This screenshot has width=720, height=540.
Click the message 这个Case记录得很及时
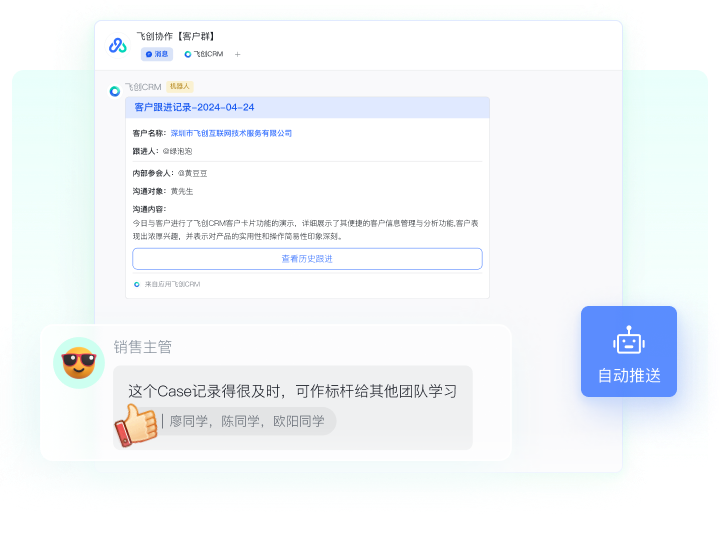click(x=292, y=391)
